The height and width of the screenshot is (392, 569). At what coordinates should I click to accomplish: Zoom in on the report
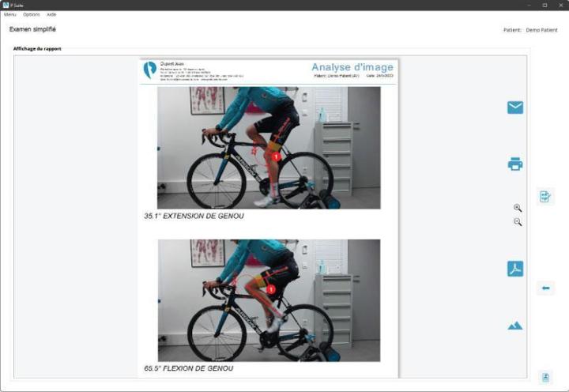[x=518, y=208]
